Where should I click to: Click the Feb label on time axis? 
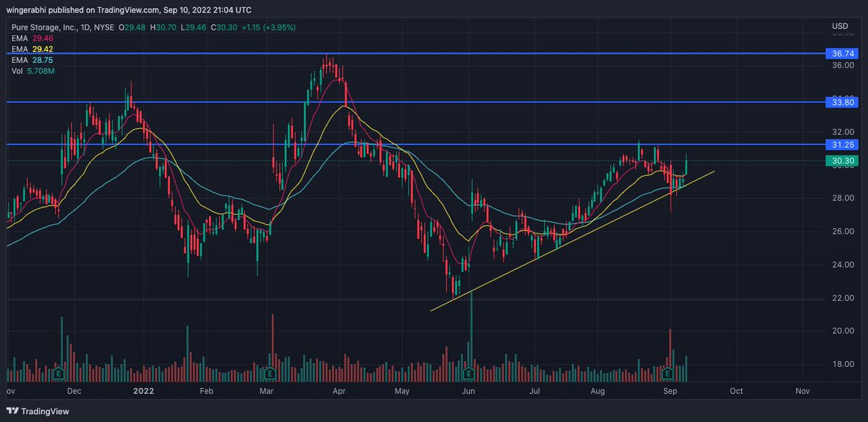207,390
